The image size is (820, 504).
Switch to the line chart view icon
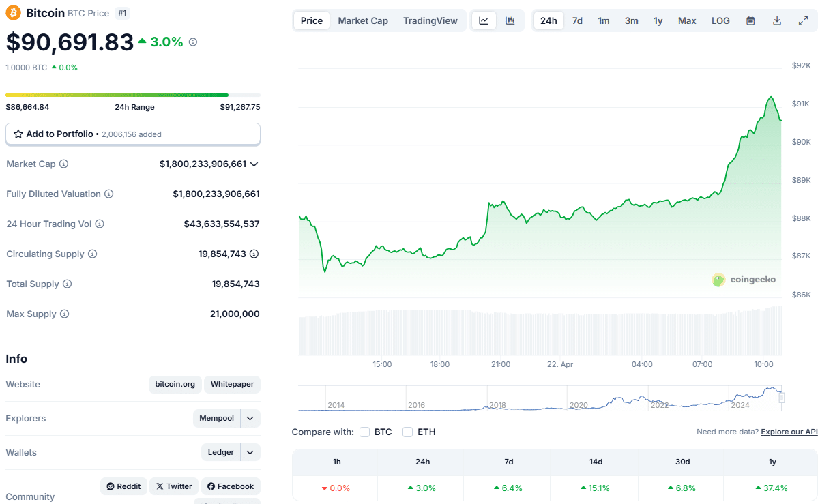(x=484, y=20)
